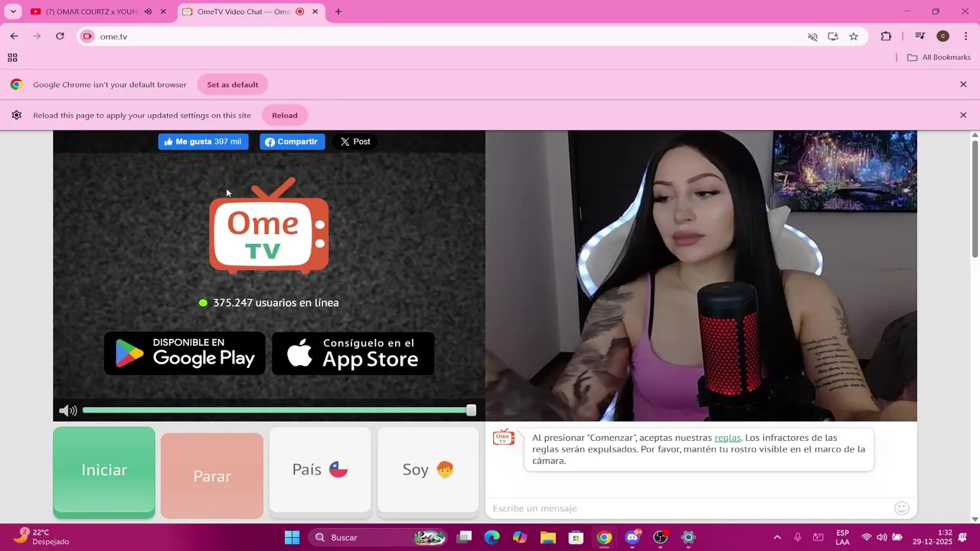Go back to previous page
This screenshot has width=980, height=551.
point(14,36)
